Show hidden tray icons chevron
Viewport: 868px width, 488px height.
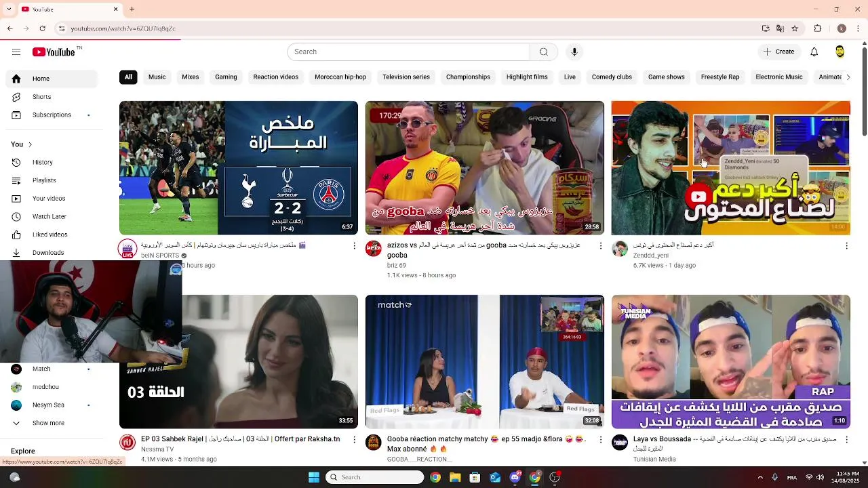pyautogui.click(x=760, y=477)
